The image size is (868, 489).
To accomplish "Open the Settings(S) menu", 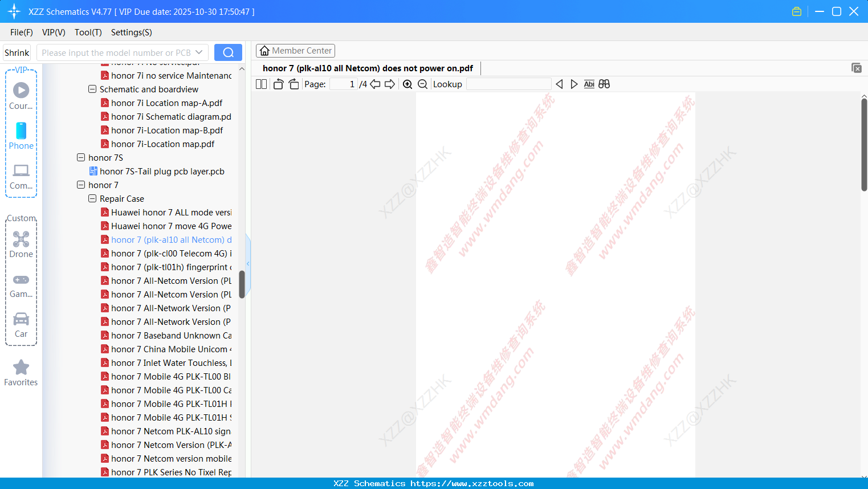I will pos(132,32).
